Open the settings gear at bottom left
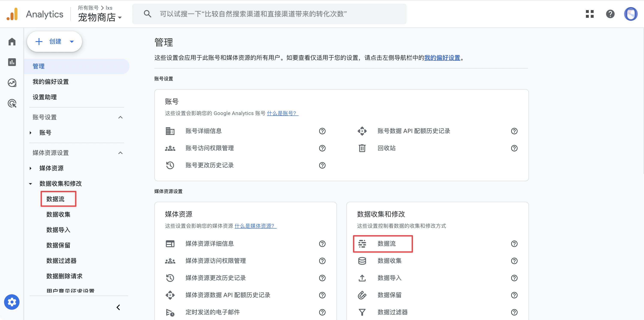644x320 pixels. (x=12, y=302)
